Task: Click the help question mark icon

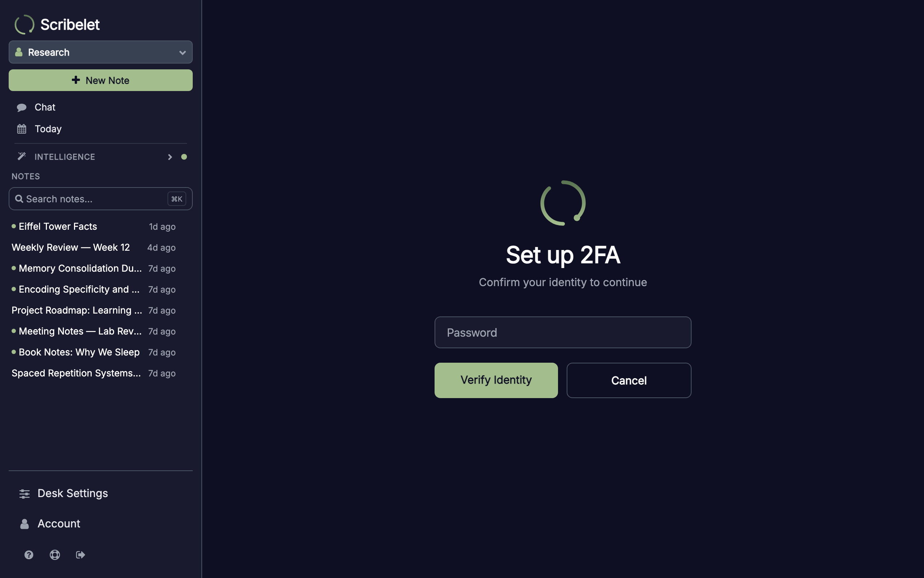Action: [x=29, y=555]
